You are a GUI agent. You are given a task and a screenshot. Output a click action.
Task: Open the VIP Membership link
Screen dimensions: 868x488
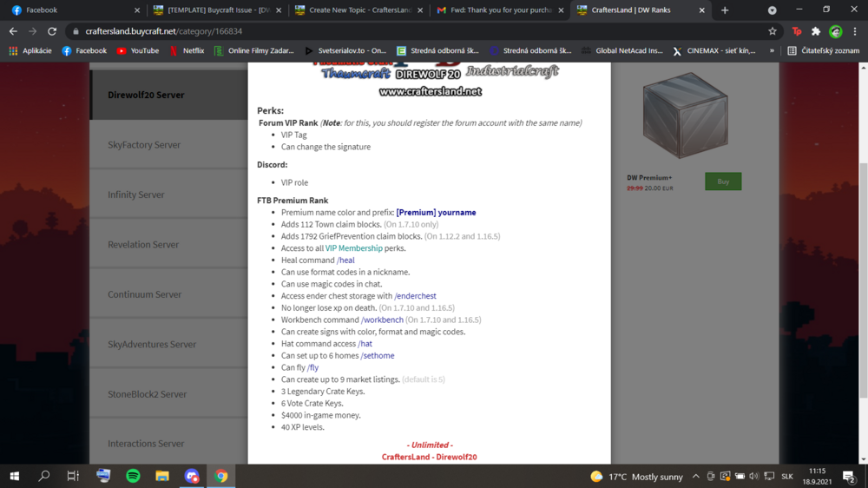(354, 248)
